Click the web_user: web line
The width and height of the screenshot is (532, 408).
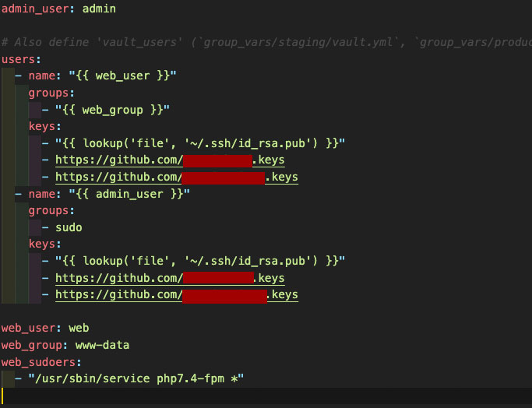point(45,328)
